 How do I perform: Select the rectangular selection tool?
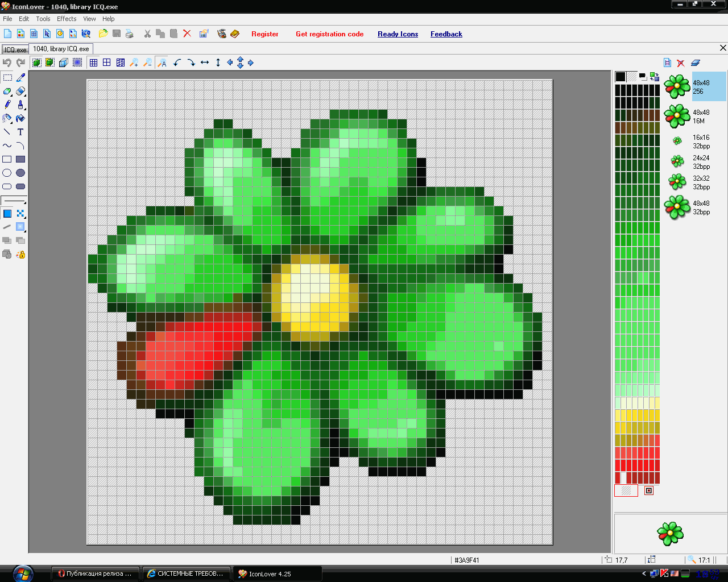point(7,77)
